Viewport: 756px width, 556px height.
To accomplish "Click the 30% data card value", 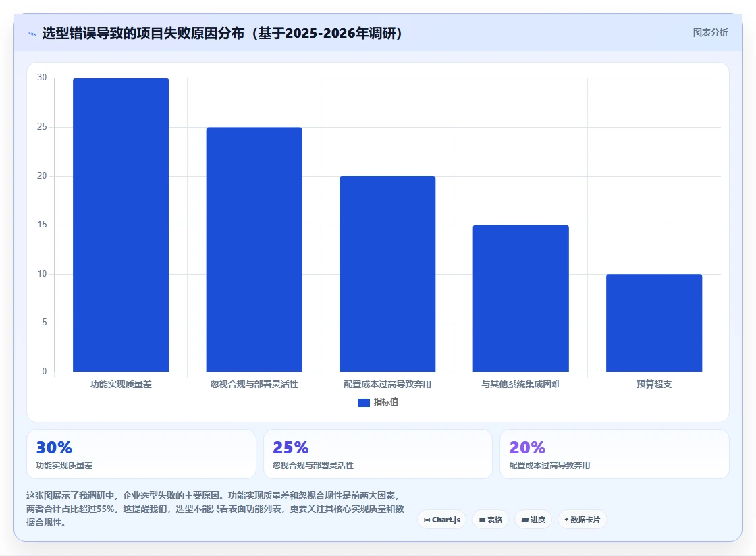I will tap(54, 447).
